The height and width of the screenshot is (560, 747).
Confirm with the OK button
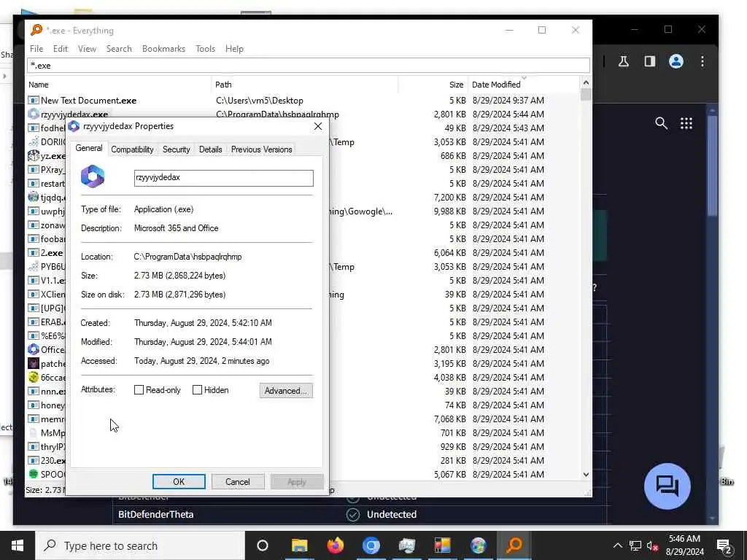pos(179,481)
